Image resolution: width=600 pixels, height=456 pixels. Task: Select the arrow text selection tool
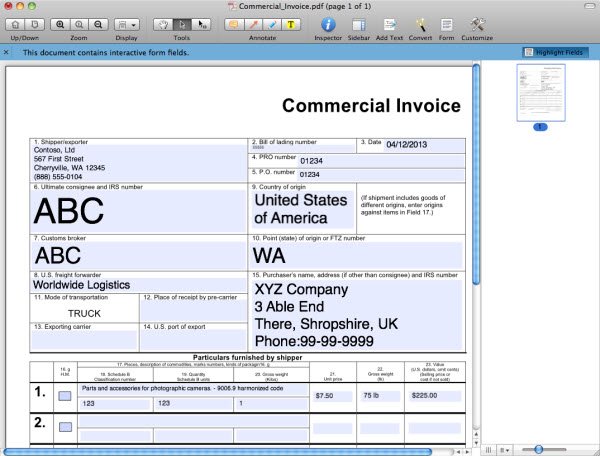(182, 24)
